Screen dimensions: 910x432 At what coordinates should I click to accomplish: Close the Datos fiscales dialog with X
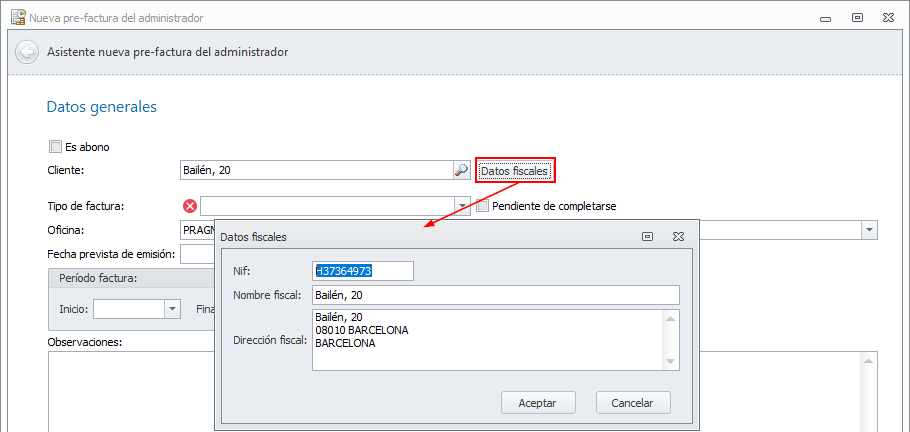tap(678, 236)
